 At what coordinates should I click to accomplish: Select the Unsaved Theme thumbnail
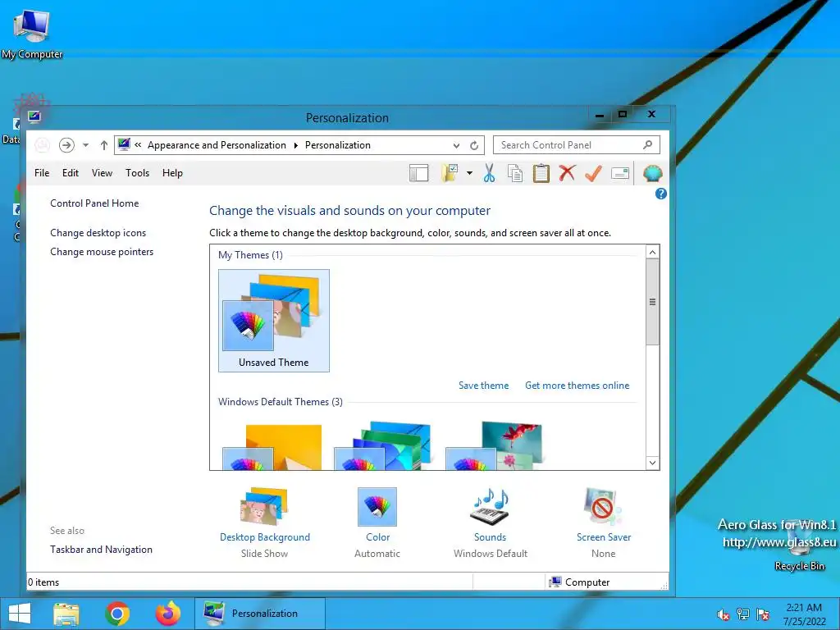tap(274, 321)
